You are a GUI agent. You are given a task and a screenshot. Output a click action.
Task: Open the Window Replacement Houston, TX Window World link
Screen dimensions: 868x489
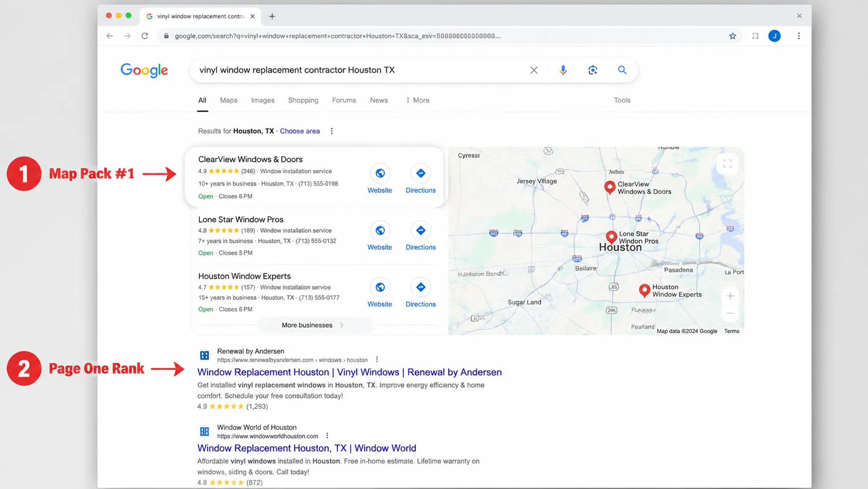[307, 448]
